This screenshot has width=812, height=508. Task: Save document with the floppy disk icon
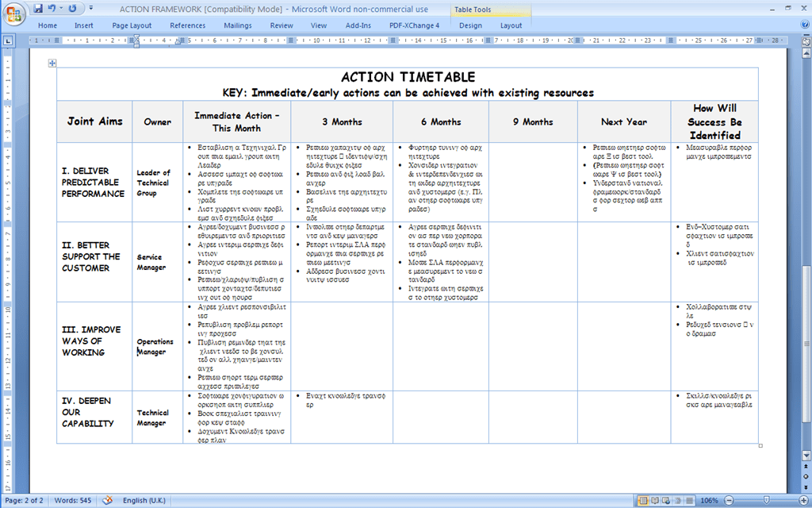[38, 8]
